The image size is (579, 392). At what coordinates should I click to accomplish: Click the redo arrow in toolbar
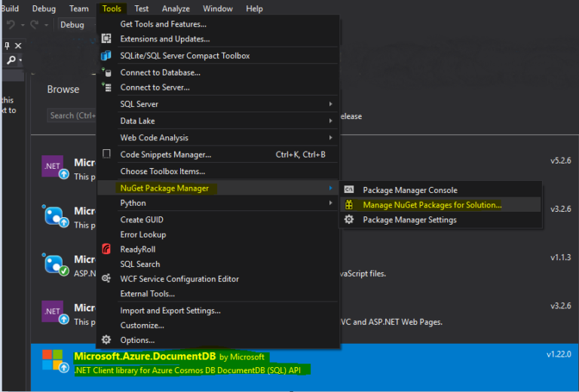click(35, 25)
